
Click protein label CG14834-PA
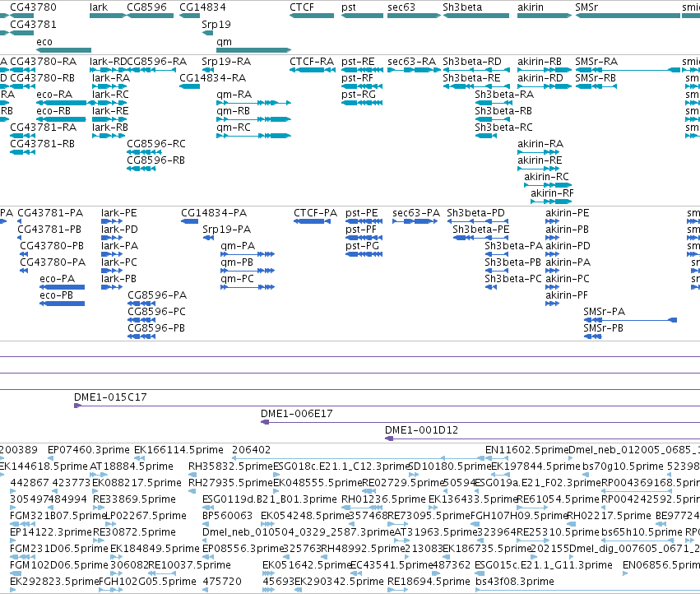pyautogui.click(x=214, y=213)
